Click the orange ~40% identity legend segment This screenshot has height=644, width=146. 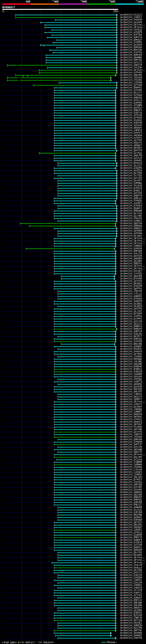click(45, 4)
